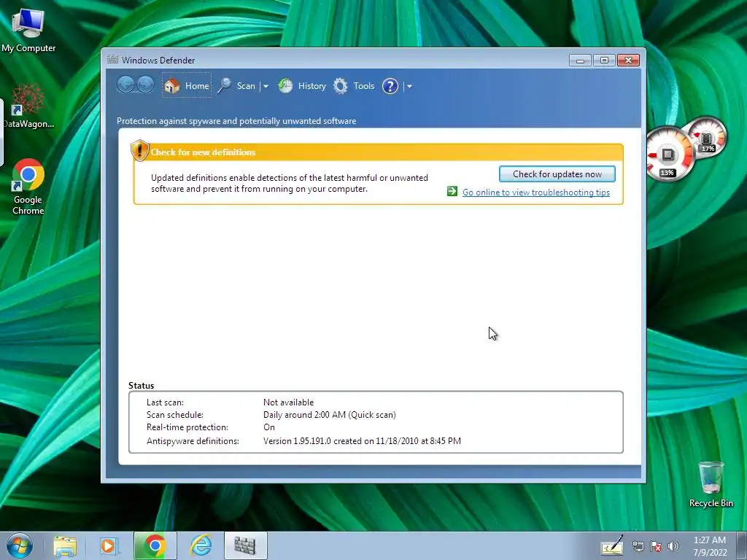Click the Version 1.95.191.0 definitions text
This screenshot has height=560, width=747.
362,441
